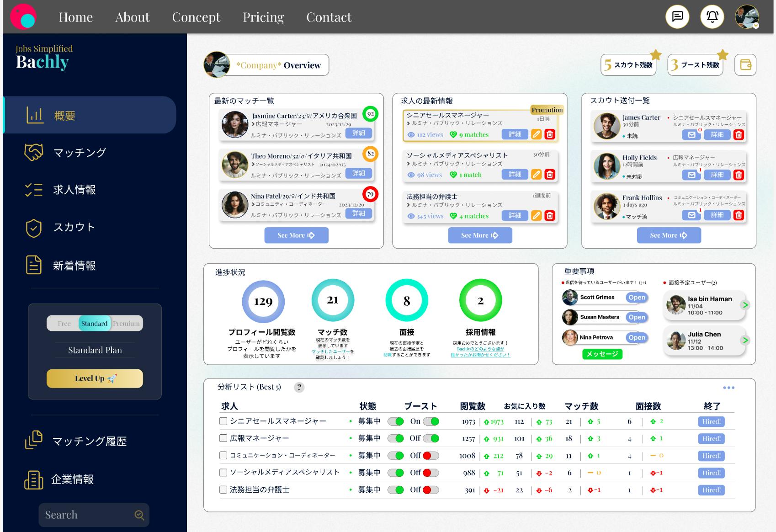Click the sidebar Search field
The width and height of the screenshot is (776, 532).
87,515
